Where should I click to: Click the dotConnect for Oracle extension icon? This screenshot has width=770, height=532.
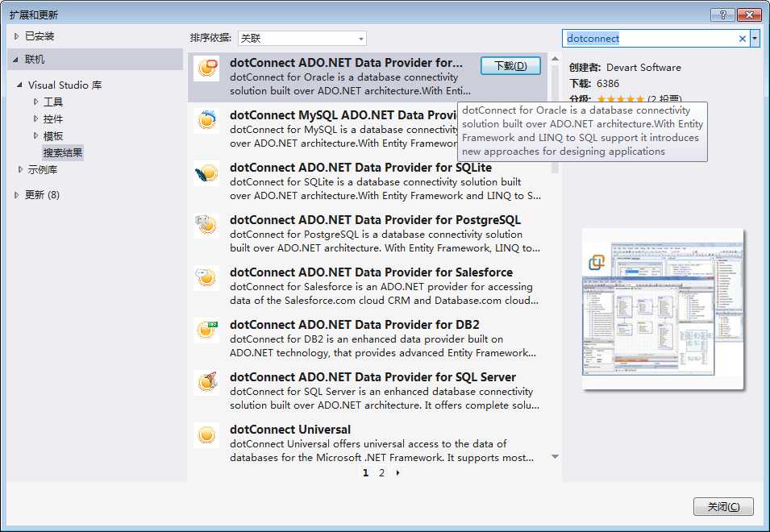tap(206, 67)
